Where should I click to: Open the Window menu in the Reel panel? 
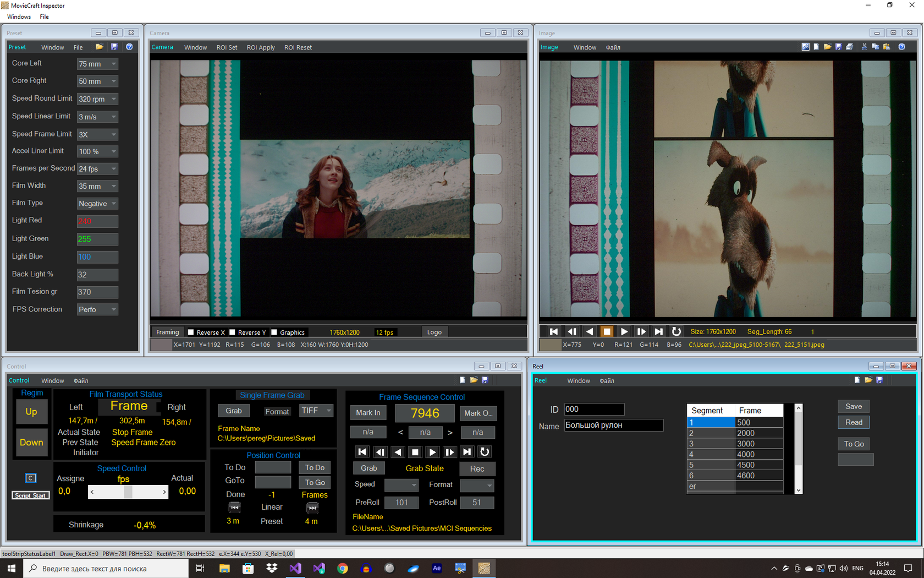(579, 381)
